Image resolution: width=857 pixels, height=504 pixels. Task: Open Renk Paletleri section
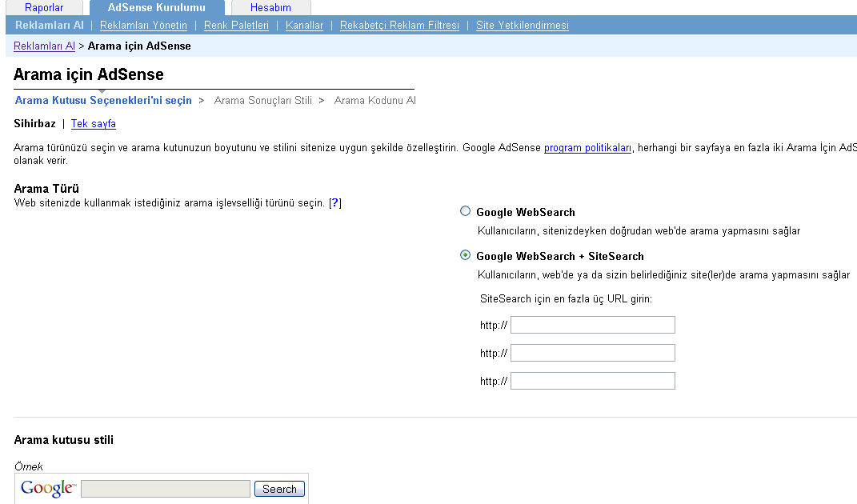(236, 25)
